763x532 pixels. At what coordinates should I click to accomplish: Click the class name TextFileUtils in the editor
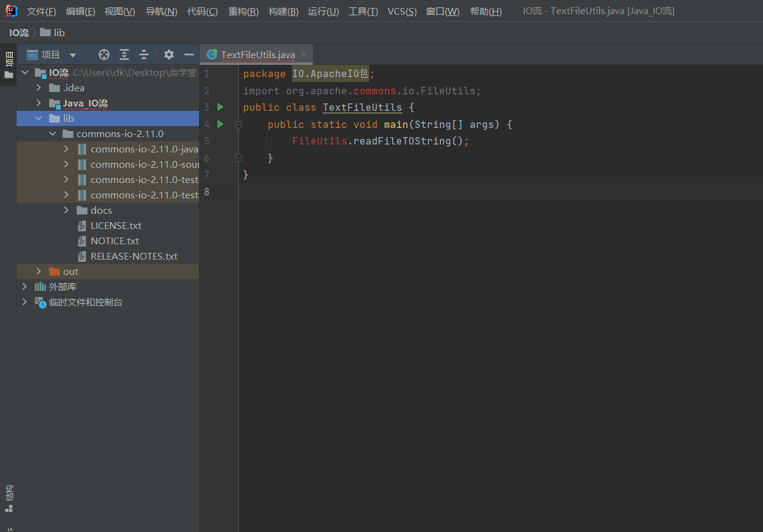(363, 108)
